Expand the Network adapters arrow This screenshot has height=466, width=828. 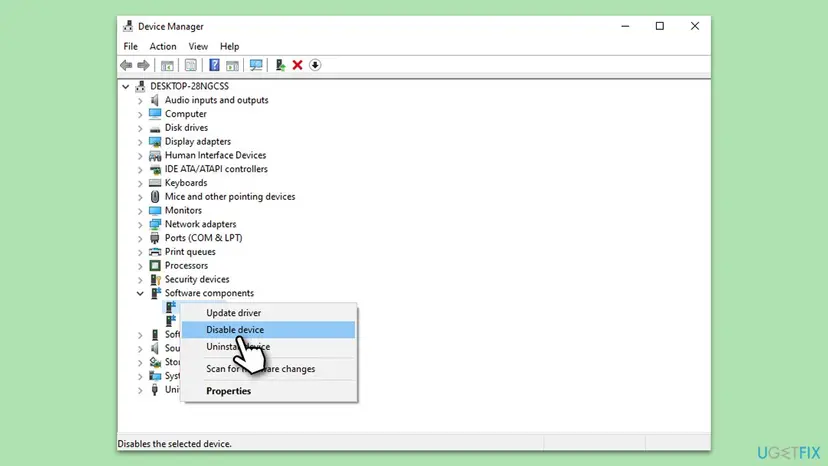pos(140,225)
